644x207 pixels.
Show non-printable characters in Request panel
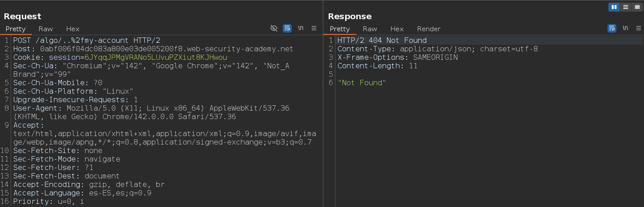(301, 29)
